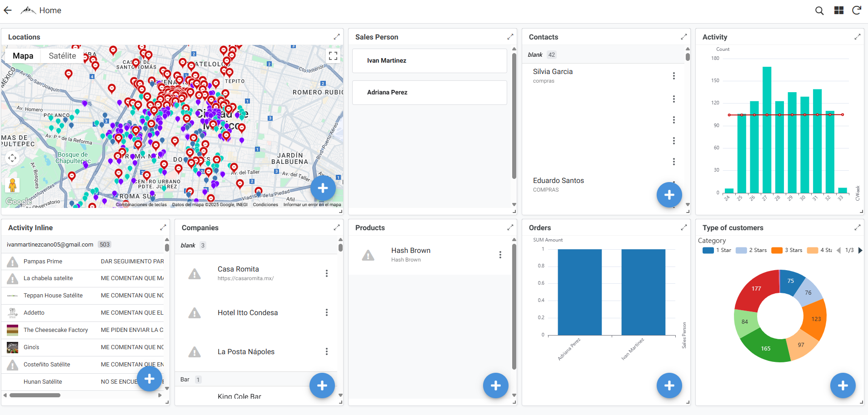Switch map to Mapa view
The width and height of the screenshot is (868, 415).
pyautogui.click(x=23, y=56)
